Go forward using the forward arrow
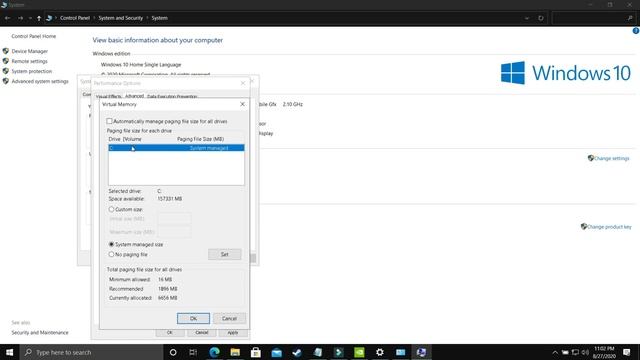Image resolution: width=640 pixels, height=360 pixels. tap(20, 18)
